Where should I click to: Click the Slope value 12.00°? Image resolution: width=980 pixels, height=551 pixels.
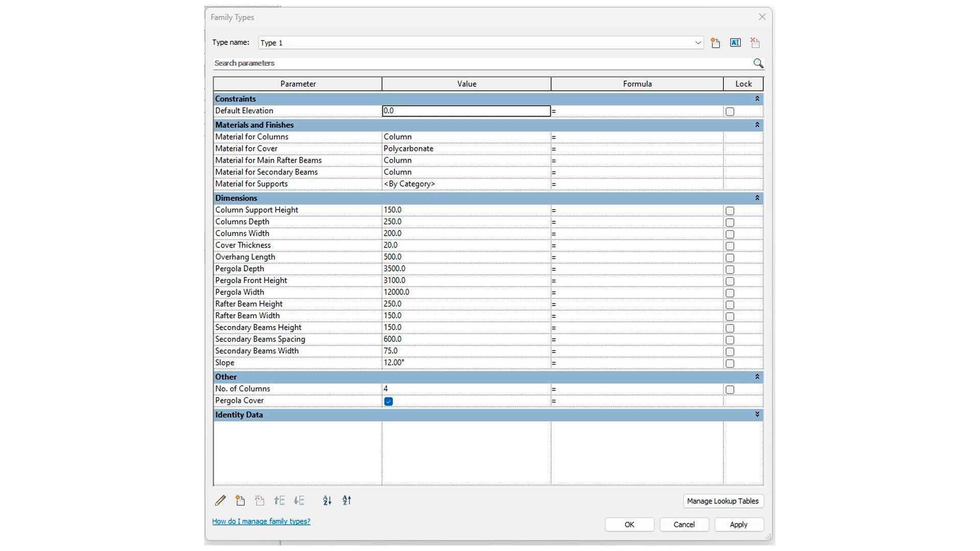(466, 363)
